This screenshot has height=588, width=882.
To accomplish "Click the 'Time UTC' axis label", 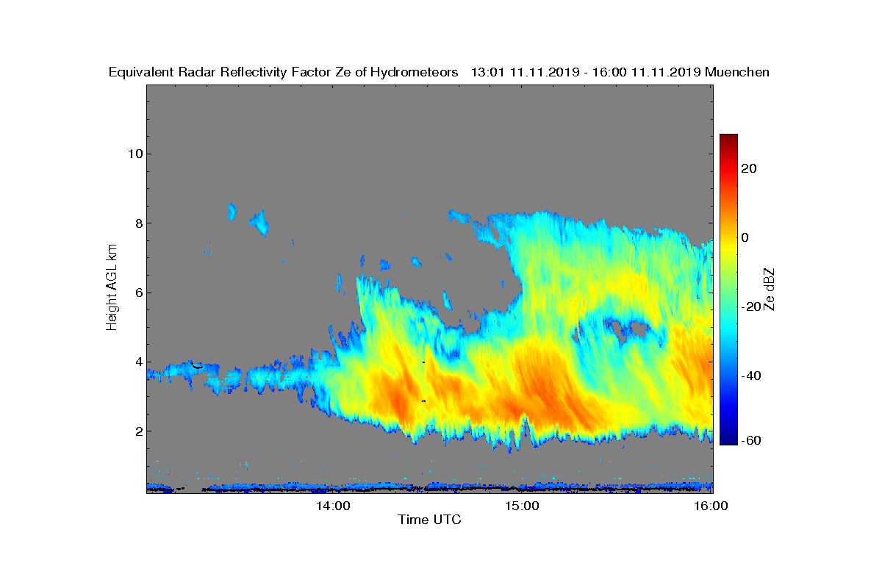I will tap(429, 520).
